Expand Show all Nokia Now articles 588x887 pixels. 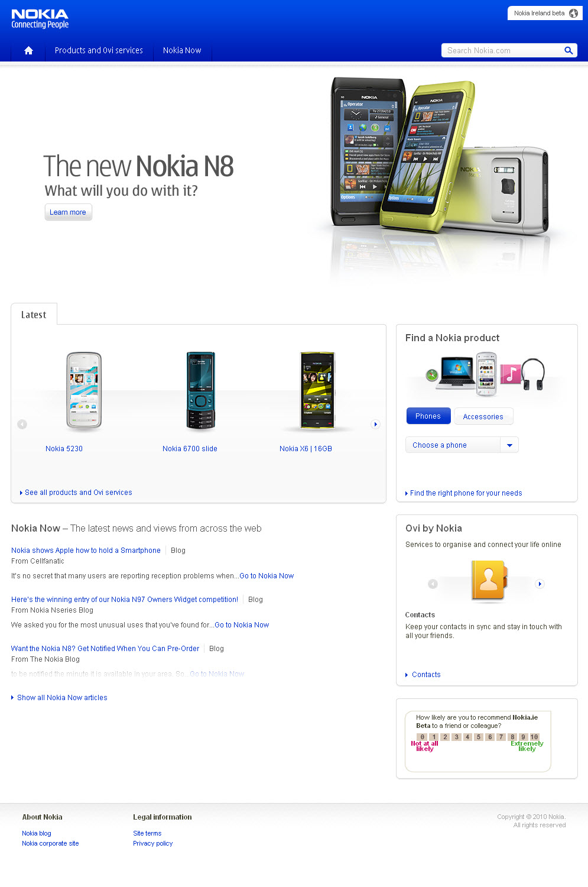click(x=62, y=698)
